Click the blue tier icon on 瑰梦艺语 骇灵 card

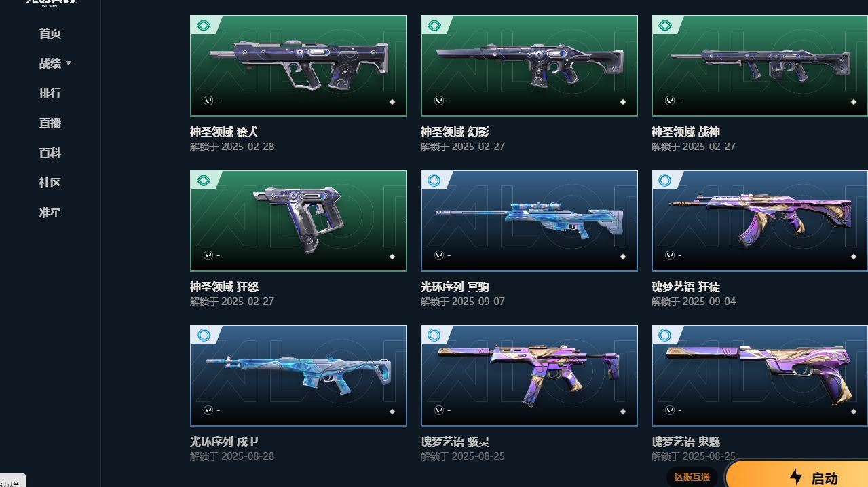tap(434, 336)
